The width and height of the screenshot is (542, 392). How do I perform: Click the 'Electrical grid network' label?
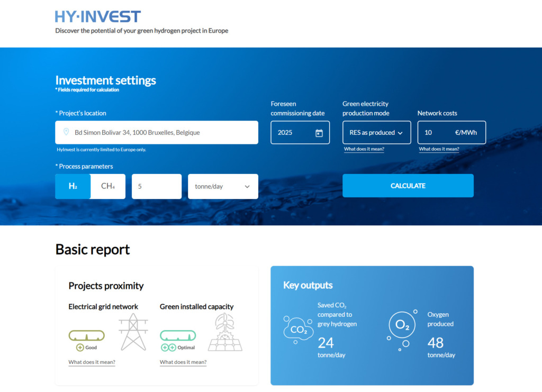coord(103,307)
